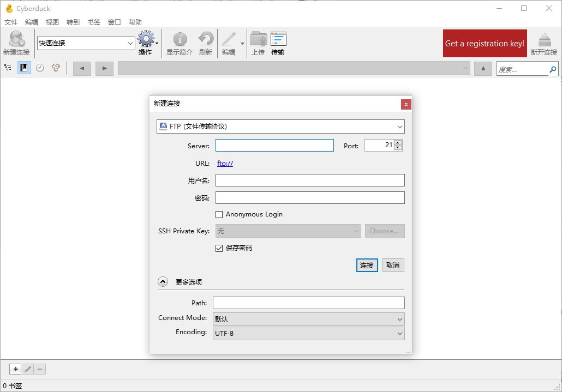Screen dimensions: 562x392
Task: Enable the Anonymous Login checkbox
Action: 219,214
